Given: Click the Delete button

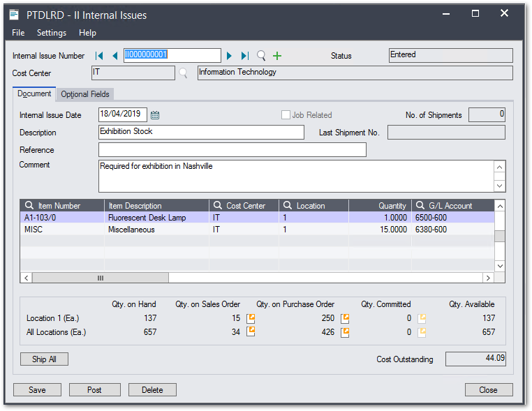Looking at the screenshot, I should (x=152, y=390).
